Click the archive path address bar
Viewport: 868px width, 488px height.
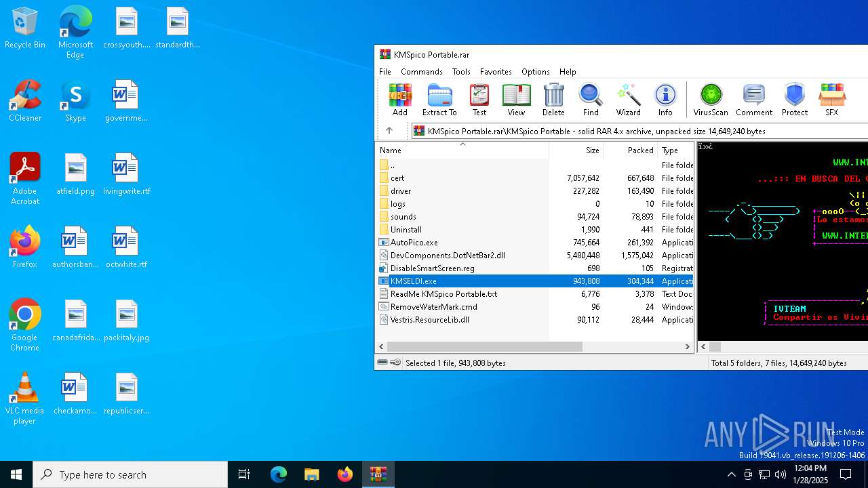click(639, 131)
